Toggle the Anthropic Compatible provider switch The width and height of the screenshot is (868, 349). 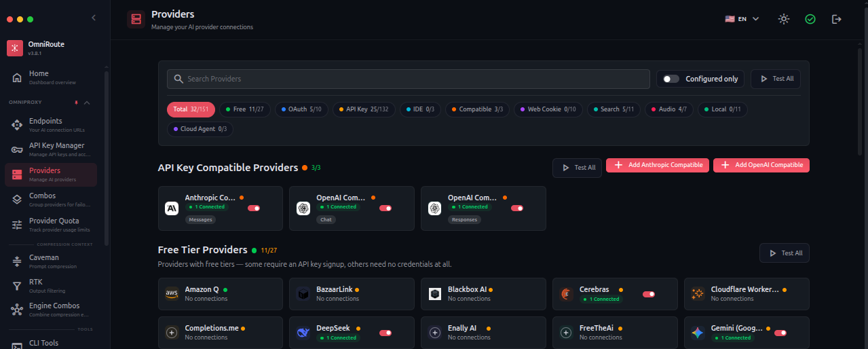coord(254,208)
